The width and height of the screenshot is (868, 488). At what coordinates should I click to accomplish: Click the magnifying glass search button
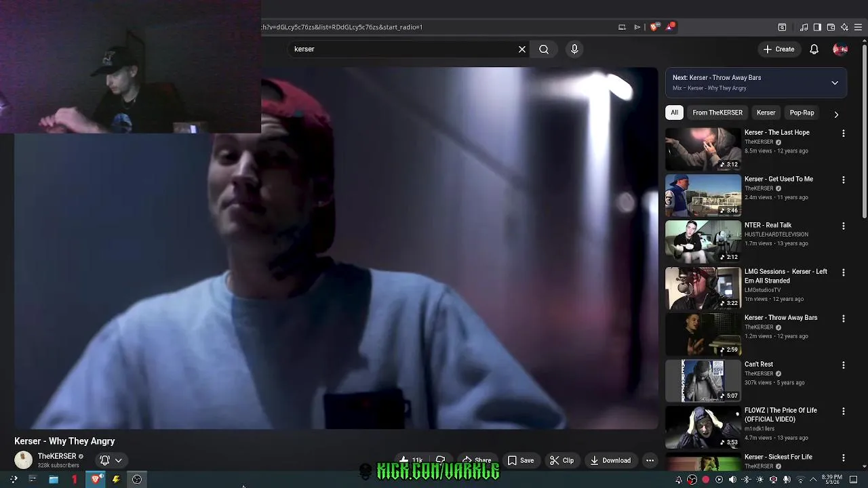544,49
